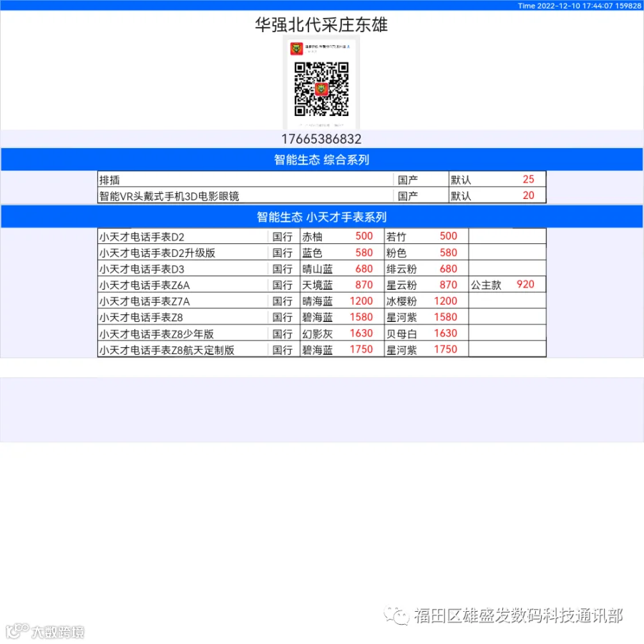Click the 智能生态 综合系列 section header

pos(321,160)
